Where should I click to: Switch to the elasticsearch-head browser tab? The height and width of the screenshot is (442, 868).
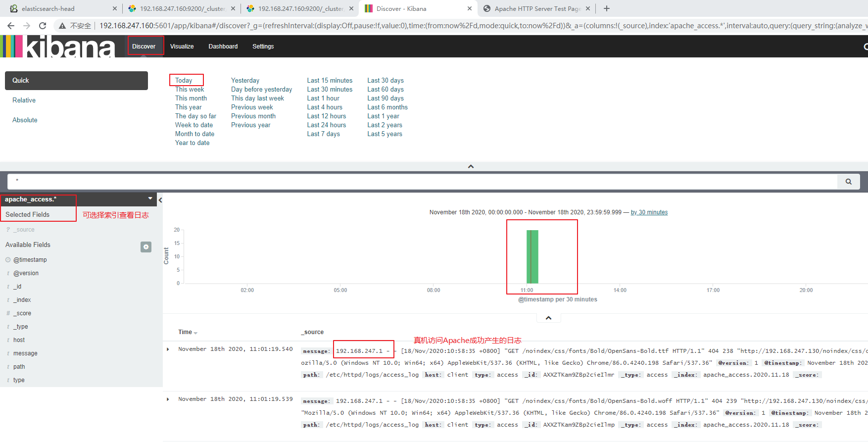[x=62, y=8]
